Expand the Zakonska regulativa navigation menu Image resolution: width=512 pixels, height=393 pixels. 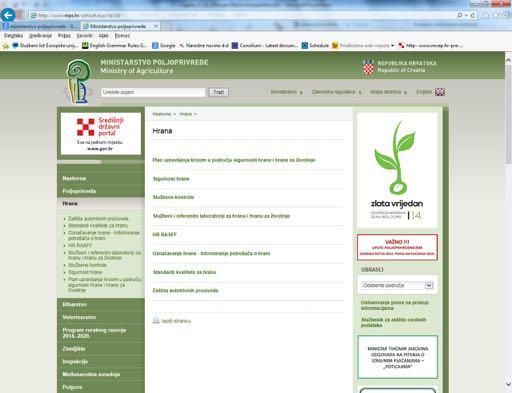click(x=336, y=92)
